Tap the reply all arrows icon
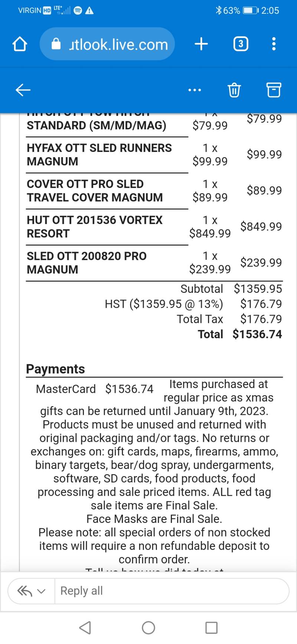This screenshot has height=644, width=297. 25,591
